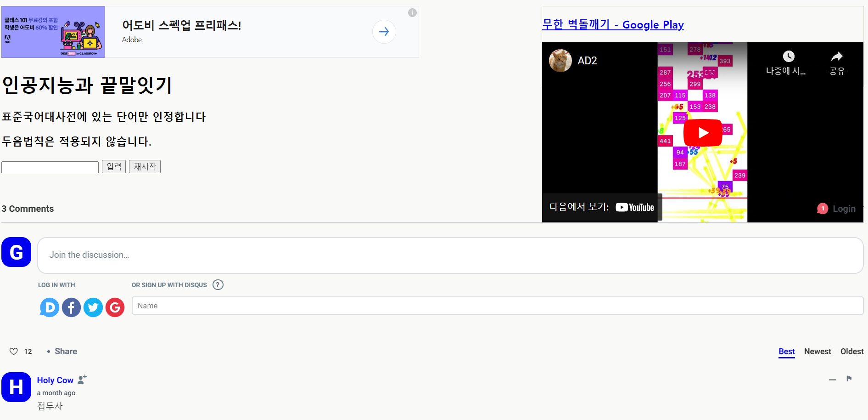Log in with Disqus icon
The height and width of the screenshot is (420, 868).
coord(50,307)
